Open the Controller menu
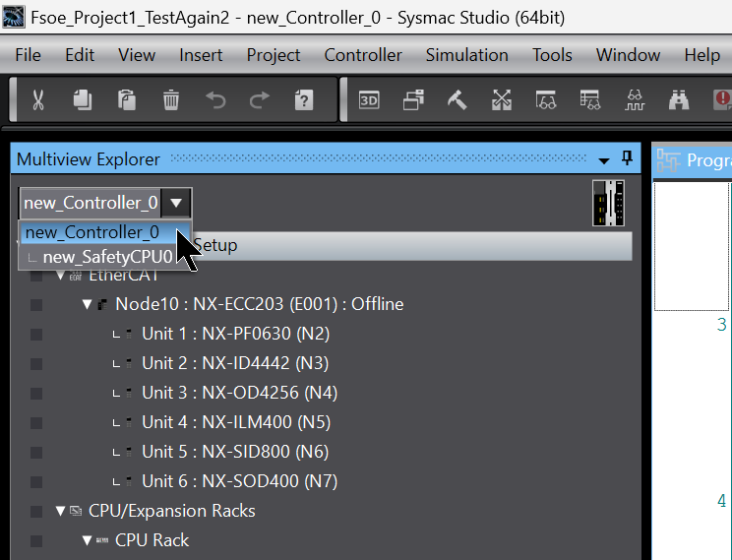 coord(363,55)
